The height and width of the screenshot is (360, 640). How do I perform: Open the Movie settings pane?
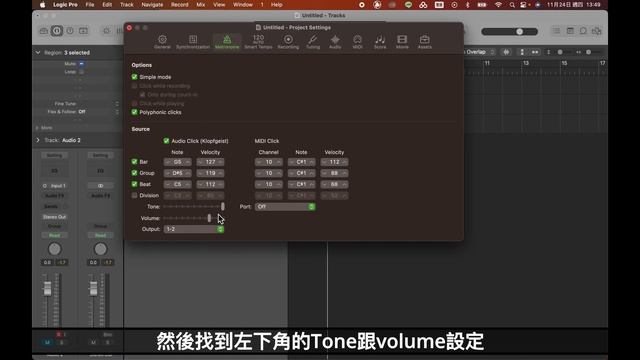click(x=402, y=42)
